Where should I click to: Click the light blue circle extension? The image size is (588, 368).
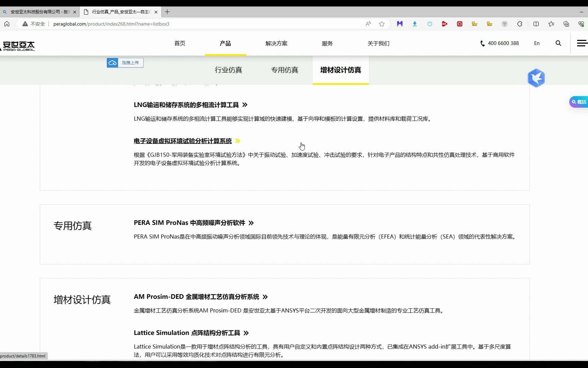pyautogui.click(x=430, y=24)
